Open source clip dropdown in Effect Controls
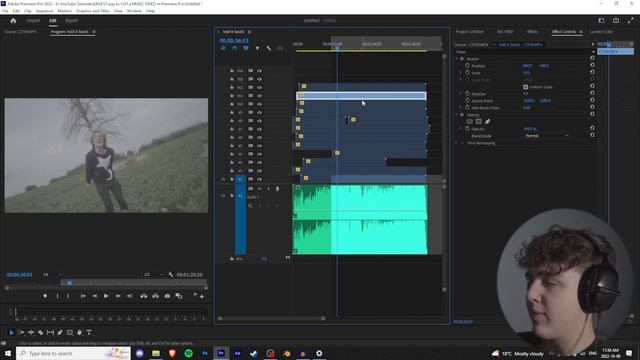 pyautogui.click(x=494, y=44)
